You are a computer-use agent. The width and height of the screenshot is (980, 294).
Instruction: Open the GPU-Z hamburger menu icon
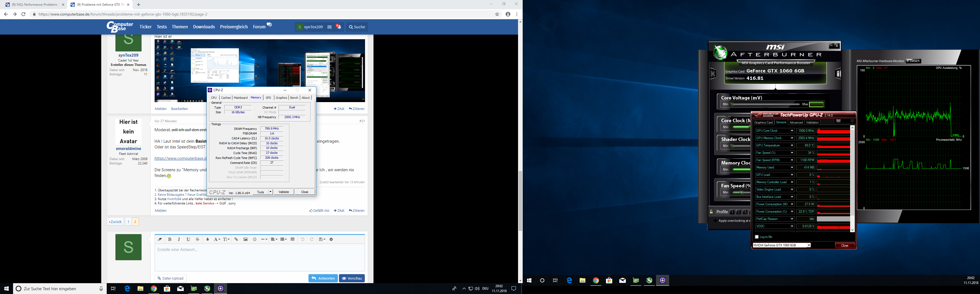(852, 121)
